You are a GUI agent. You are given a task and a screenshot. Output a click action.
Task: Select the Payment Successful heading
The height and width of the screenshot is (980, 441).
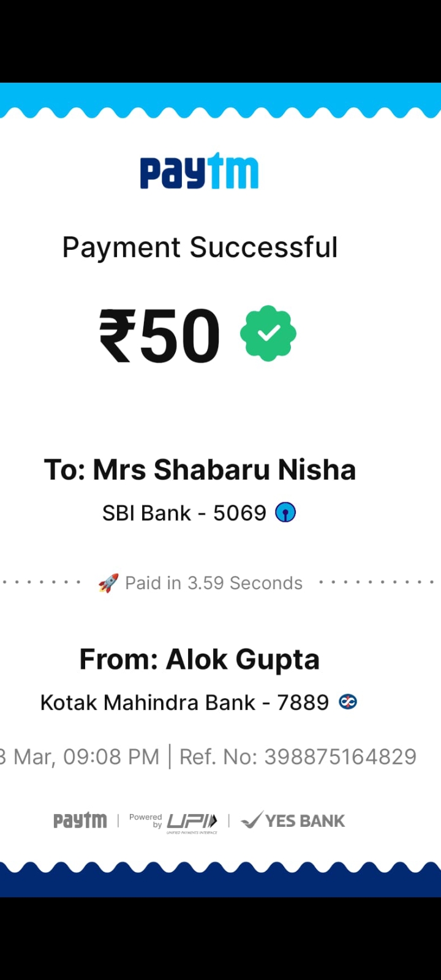pos(200,247)
